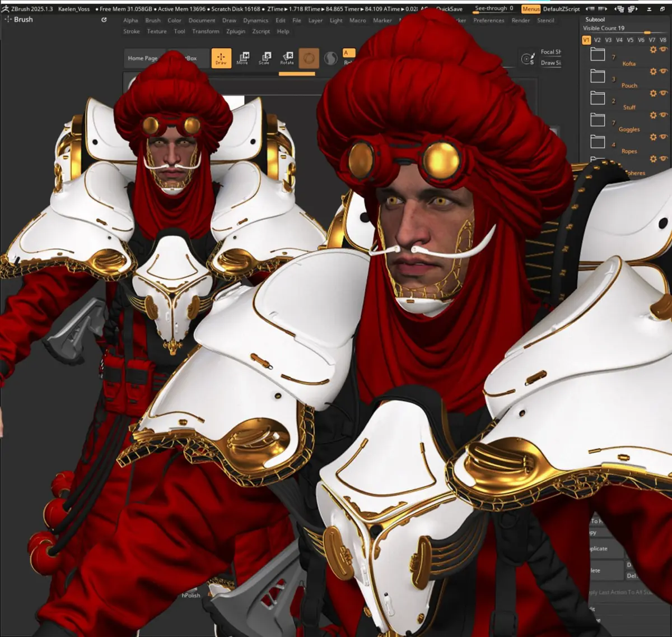Enable the Rotate transform tool
Screen dimensions: 672x637
pos(287,58)
